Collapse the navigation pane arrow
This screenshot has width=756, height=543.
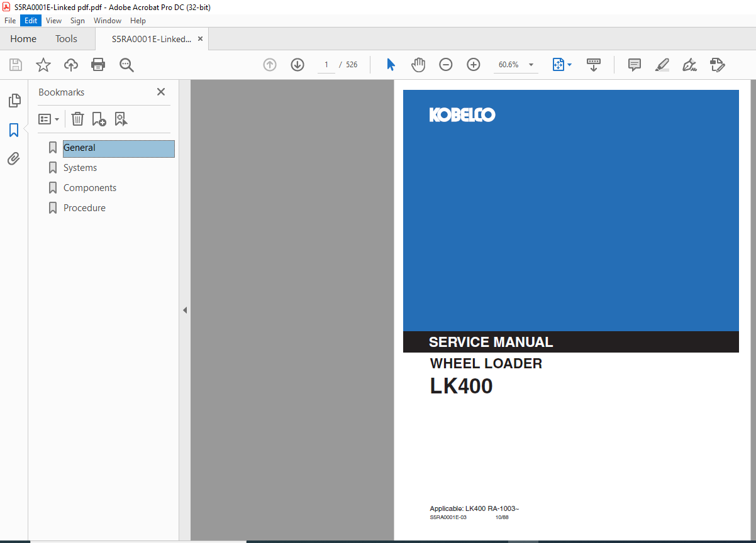point(185,310)
